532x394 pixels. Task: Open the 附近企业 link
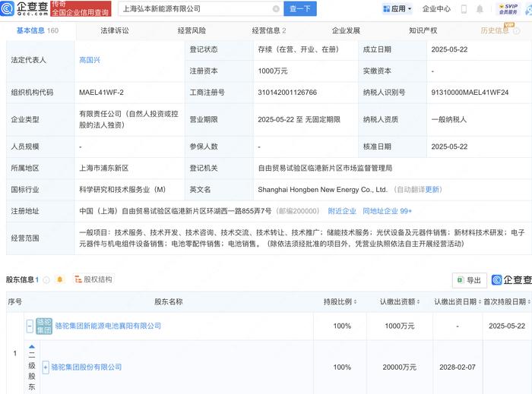342,211
